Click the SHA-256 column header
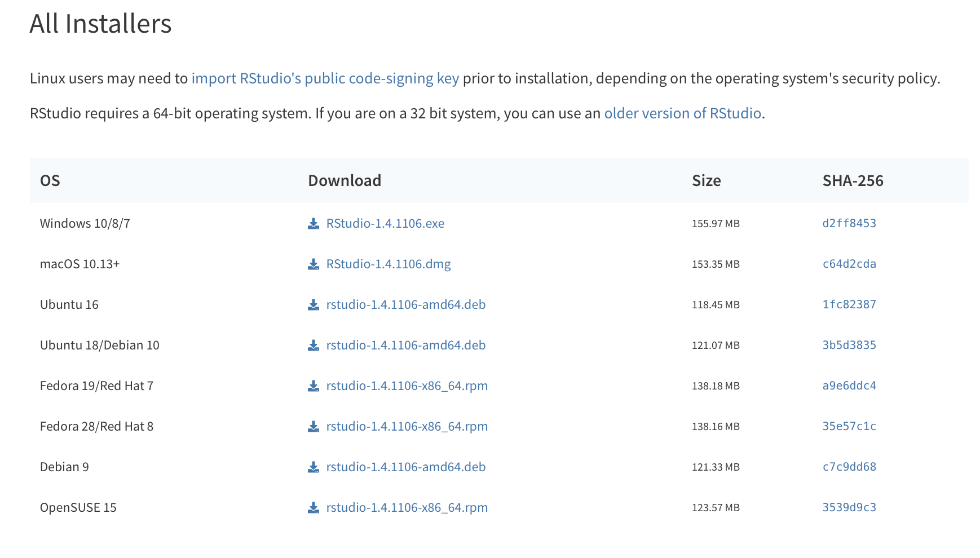 [x=853, y=180]
